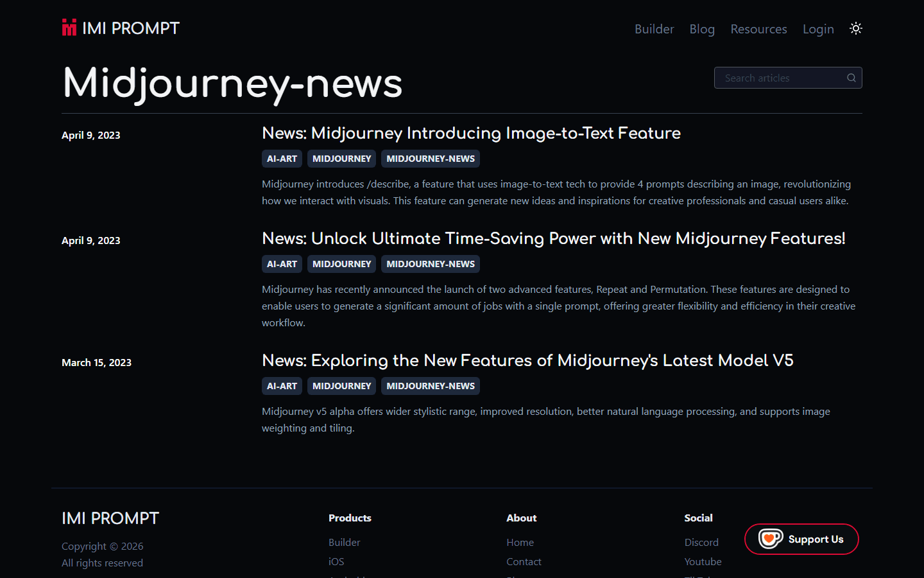Open the footer iOS link
The image size is (924, 578).
(336, 561)
